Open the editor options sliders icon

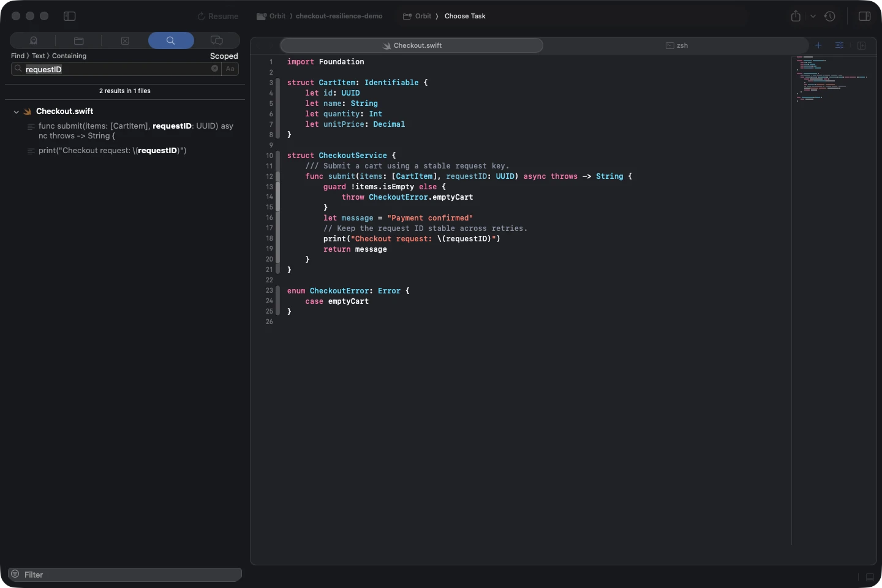840,45
